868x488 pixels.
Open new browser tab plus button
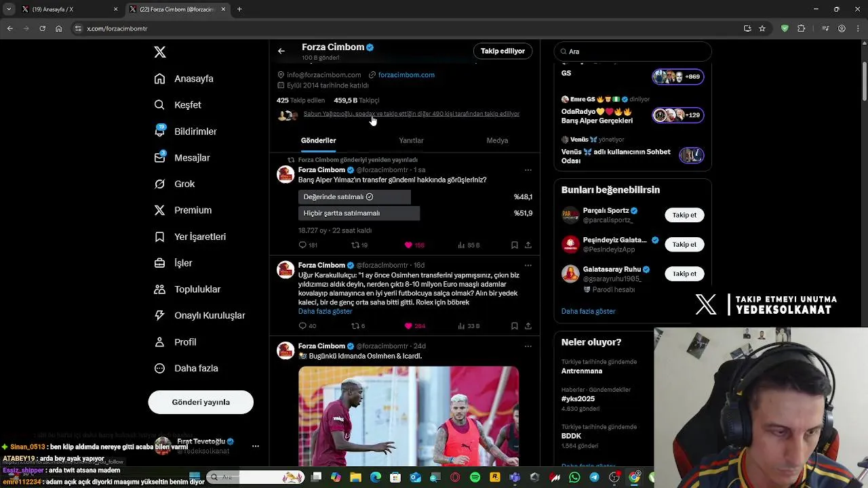point(239,9)
